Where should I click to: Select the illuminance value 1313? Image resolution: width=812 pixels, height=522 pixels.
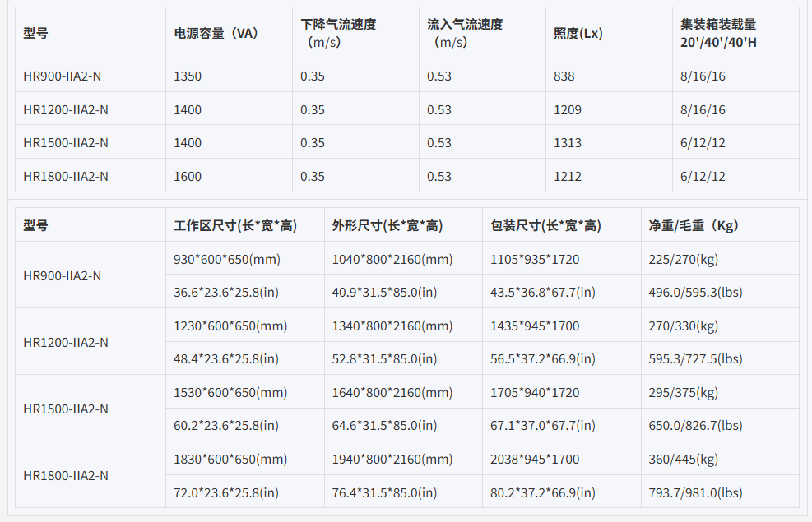pos(568,143)
